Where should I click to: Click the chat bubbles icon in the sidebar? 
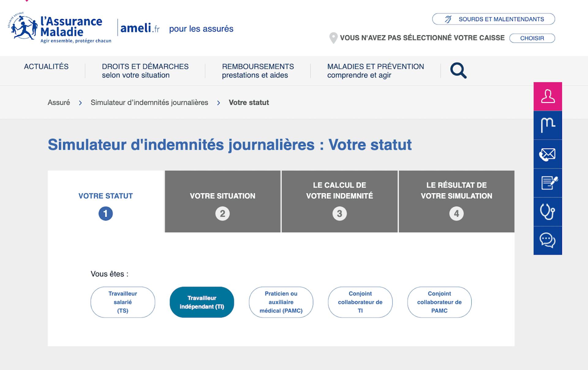(x=548, y=241)
